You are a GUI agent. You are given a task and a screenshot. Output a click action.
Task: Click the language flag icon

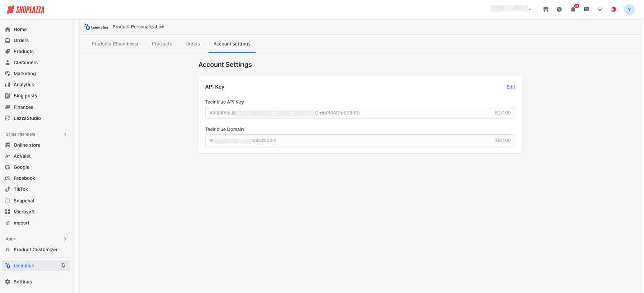coord(613,9)
